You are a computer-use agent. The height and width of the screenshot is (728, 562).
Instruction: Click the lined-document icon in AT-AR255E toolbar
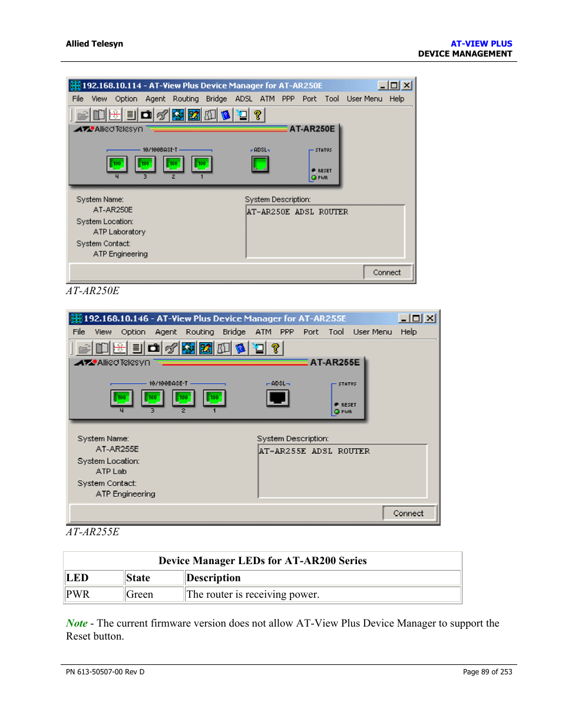[x=137, y=348]
